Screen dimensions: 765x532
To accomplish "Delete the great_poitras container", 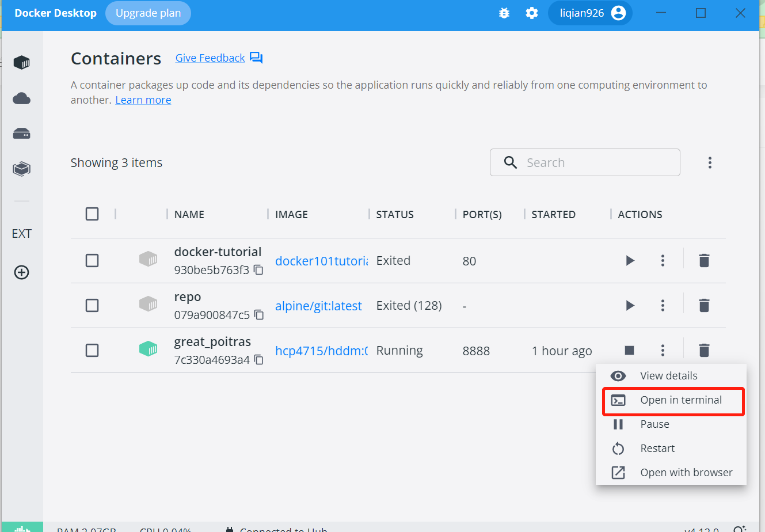I will click(x=704, y=350).
